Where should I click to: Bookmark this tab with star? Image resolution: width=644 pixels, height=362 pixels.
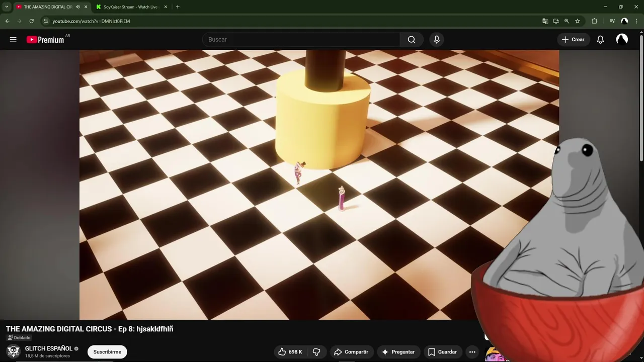point(578,21)
